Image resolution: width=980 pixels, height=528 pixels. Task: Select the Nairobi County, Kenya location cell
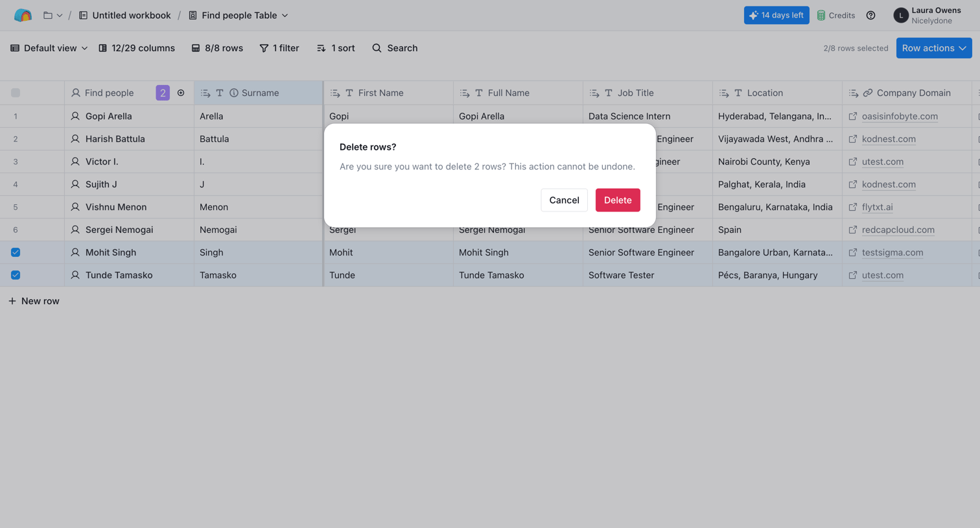(x=777, y=162)
